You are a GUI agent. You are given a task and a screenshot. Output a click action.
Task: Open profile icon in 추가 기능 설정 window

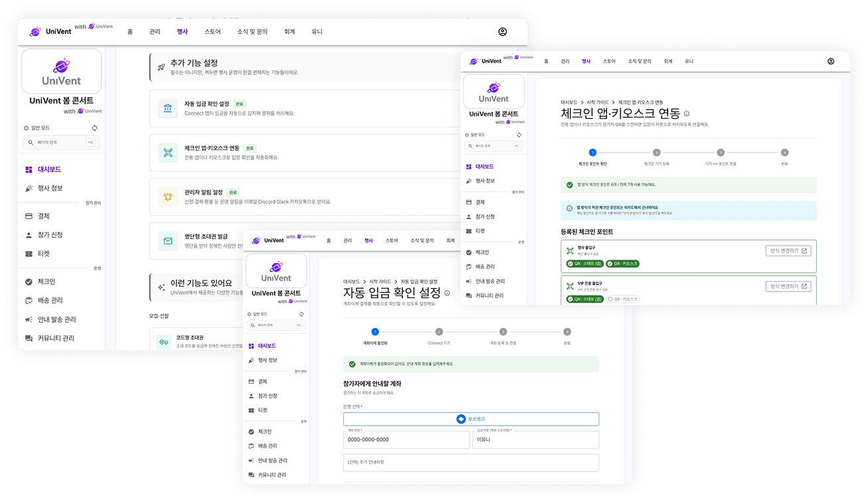pos(502,32)
